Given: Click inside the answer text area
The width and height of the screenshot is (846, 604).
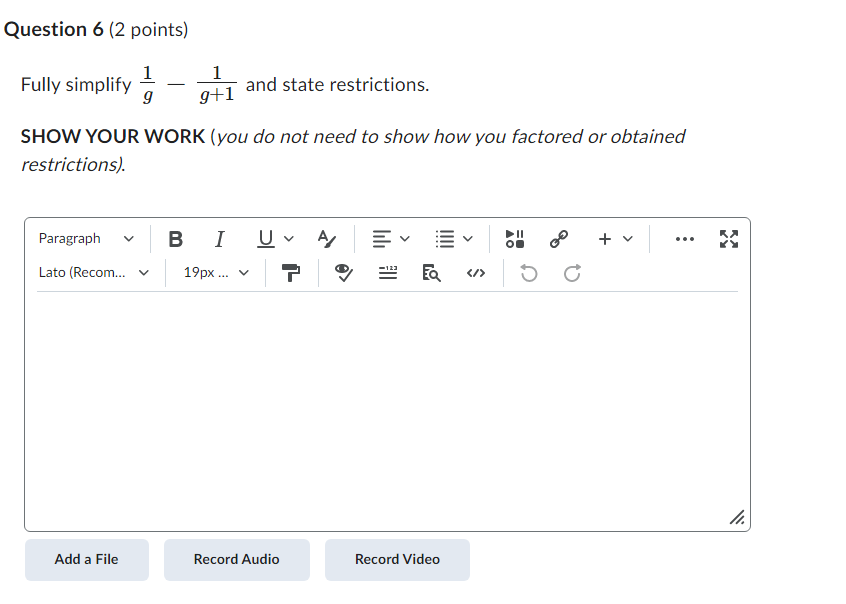Looking at the screenshot, I should pos(387,410).
